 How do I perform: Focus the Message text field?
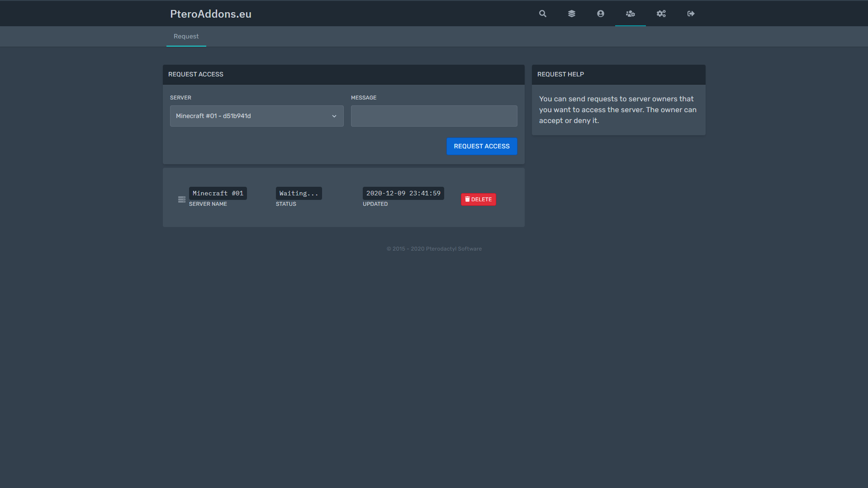[x=434, y=116]
